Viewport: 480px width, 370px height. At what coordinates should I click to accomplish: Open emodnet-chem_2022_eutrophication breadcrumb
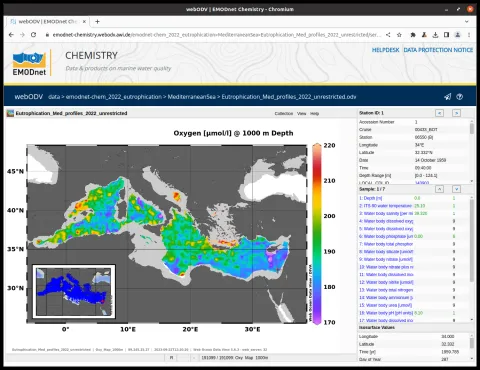click(x=114, y=97)
